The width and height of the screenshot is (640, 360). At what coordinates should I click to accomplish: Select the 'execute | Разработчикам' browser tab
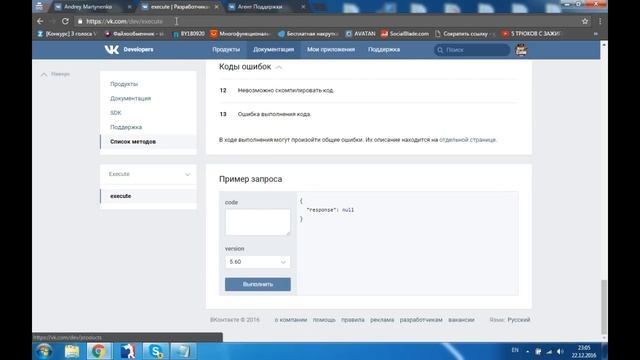(x=180, y=7)
